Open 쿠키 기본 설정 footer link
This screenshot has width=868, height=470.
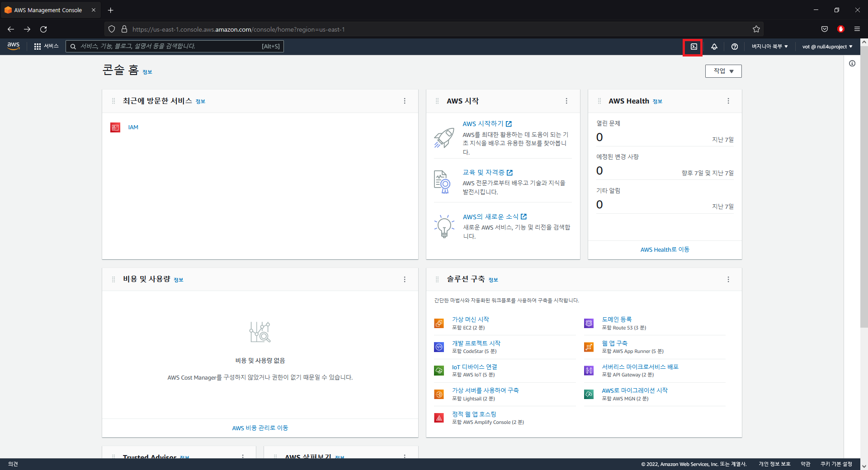pos(836,464)
